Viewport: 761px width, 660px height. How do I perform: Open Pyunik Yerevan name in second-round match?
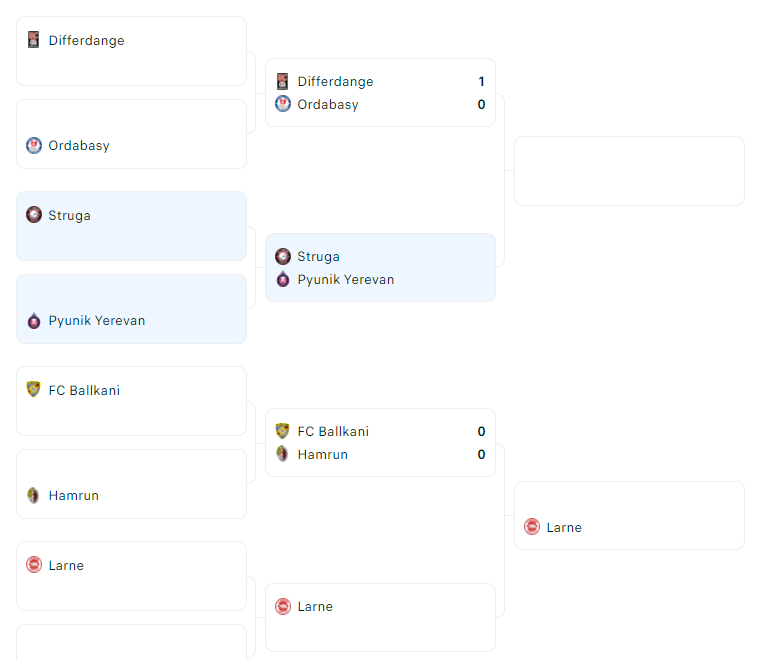pos(346,280)
